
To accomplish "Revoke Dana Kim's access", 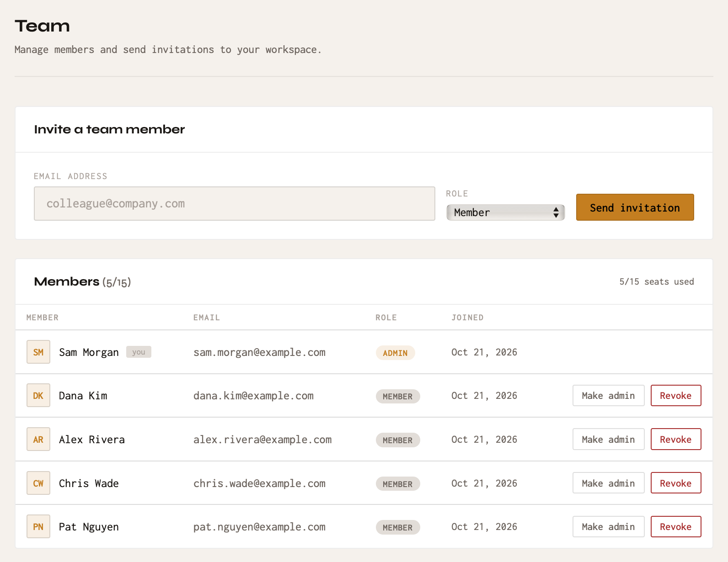I will pos(676,395).
